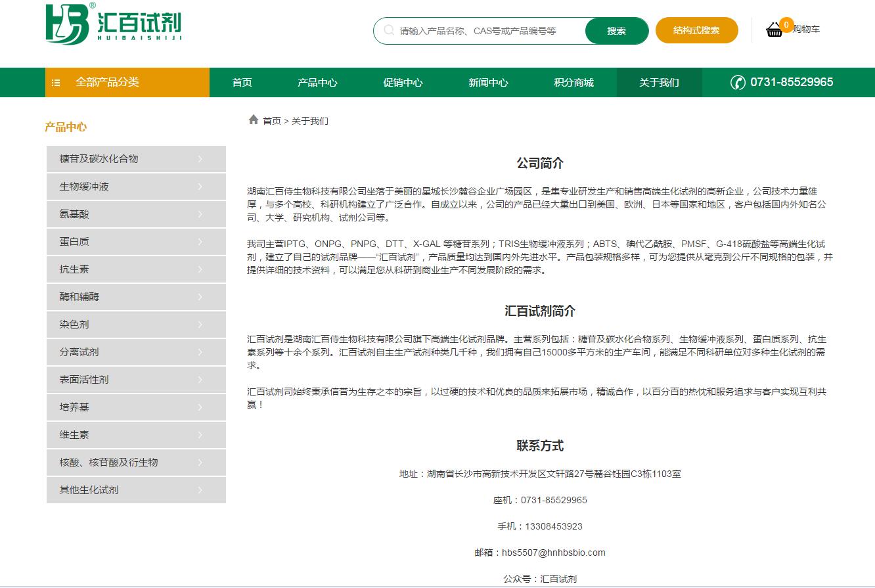Select 核酸、核苷酸及衍生物 in sidebar
Screen dimensions: 875x588
[x=108, y=463]
